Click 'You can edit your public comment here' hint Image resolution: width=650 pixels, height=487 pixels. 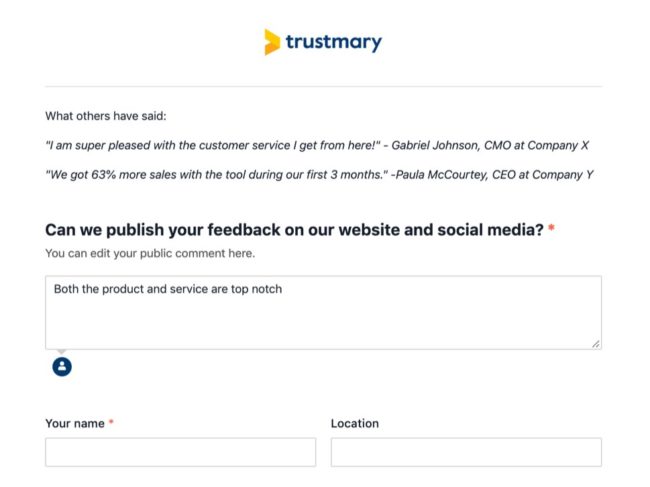(150, 253)
